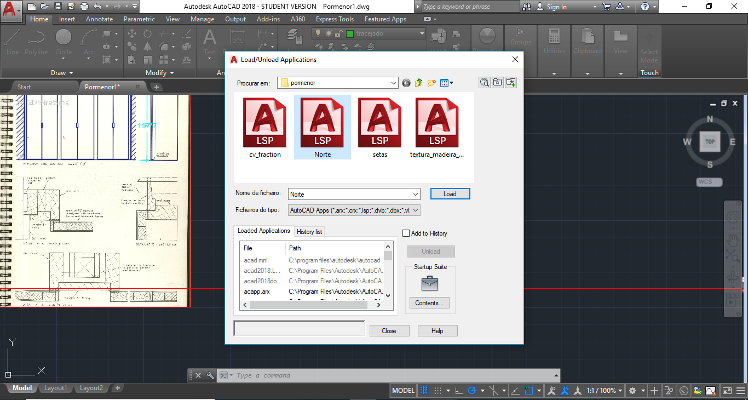The image size is (748, 400).
Task: Click the Unload button
Action: (x=431, y=251)
